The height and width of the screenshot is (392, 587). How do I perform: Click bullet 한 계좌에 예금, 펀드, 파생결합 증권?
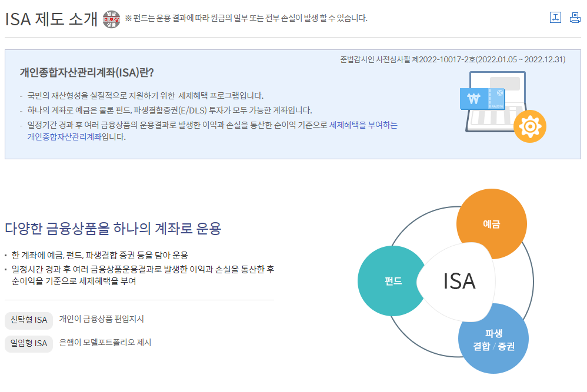coord(99,255)
